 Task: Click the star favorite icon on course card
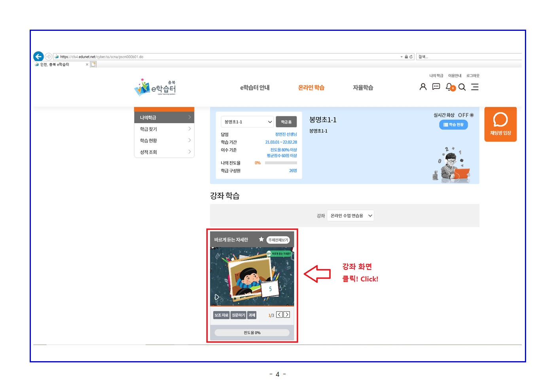point(261,239)
